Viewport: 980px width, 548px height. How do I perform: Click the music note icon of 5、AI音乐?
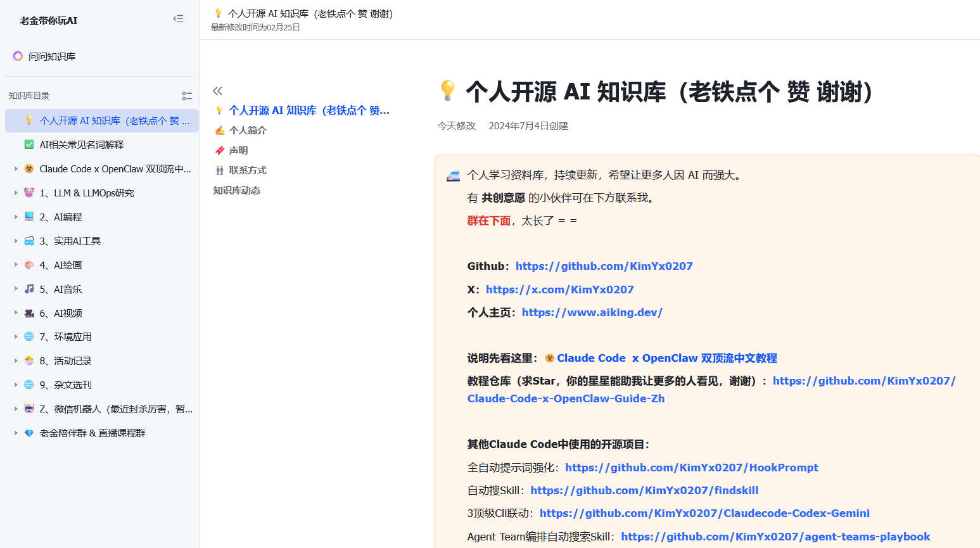pyautogui.click(x=29, y=289)
